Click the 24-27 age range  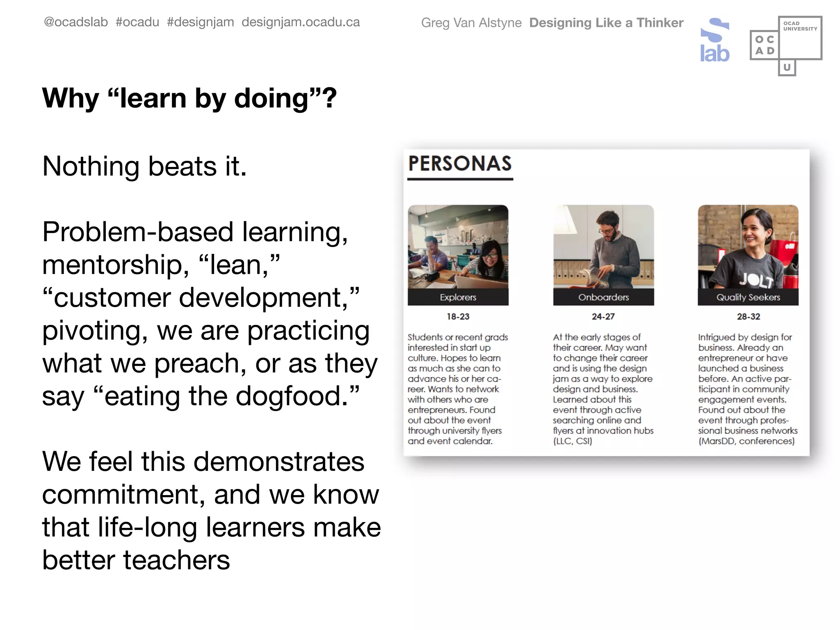(603, 317)
